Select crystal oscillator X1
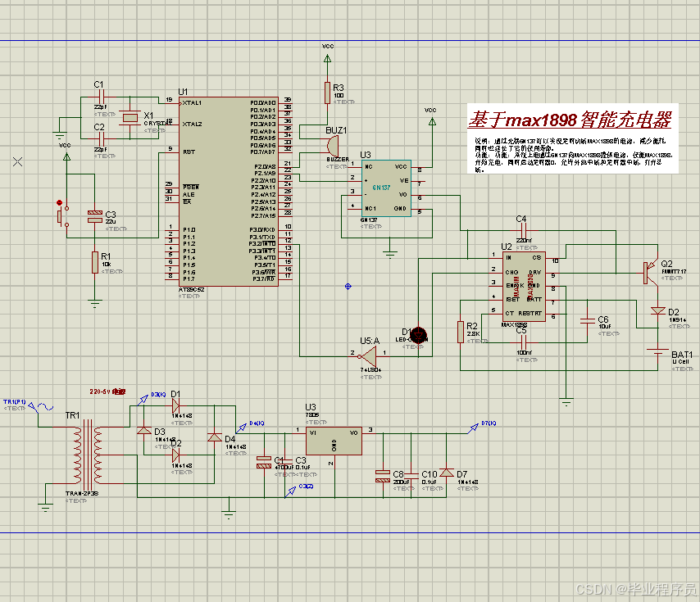The width and height of the screenshot is (700, 602). (x=130, y=118)
